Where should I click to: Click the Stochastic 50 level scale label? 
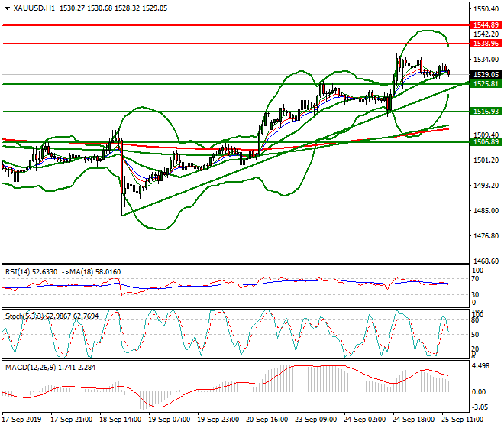475,335
